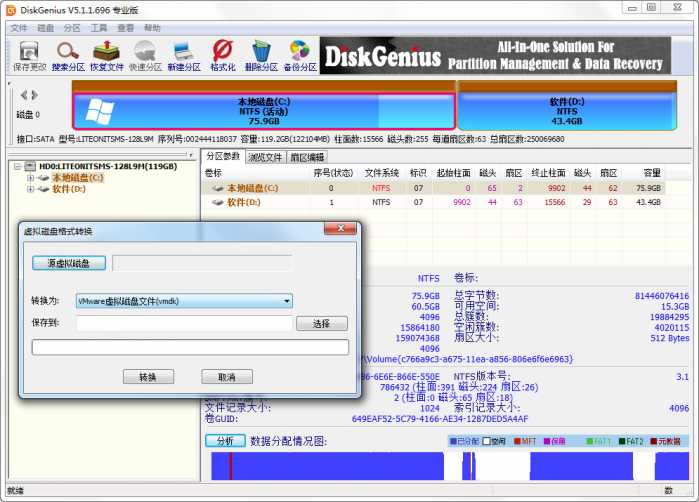Click the 序号(状态) column header
Screen dimensions: 699x502
click(x=333, y=173)
